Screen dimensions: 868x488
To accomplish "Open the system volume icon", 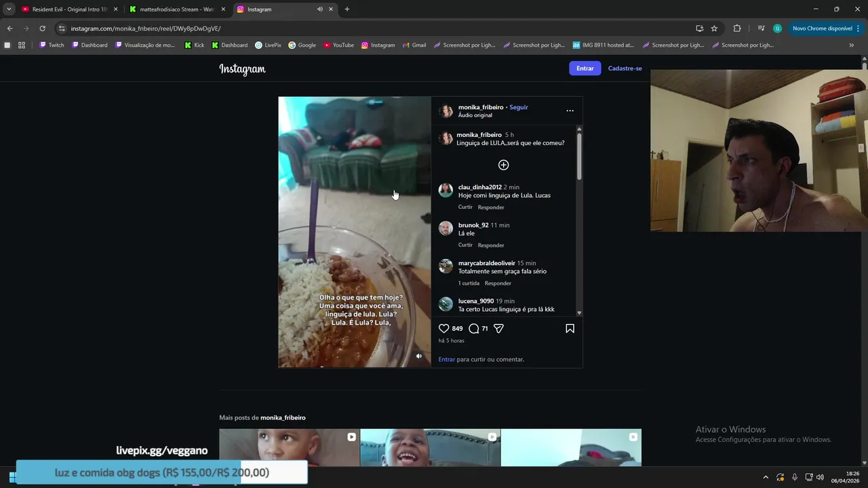I will coord(820,477).
